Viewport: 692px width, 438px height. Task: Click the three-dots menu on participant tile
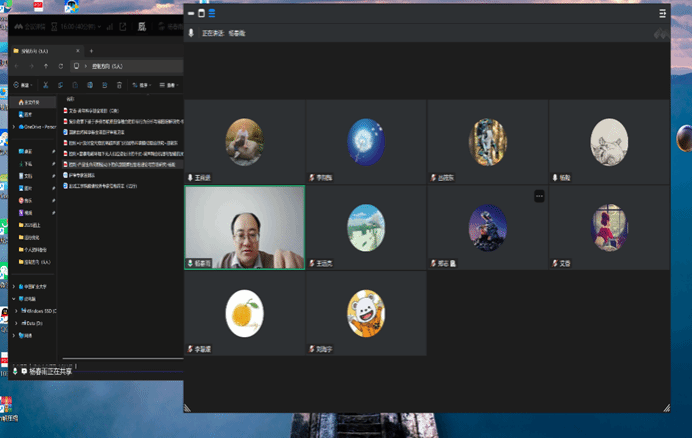pyautogui.click(x=539, y=196)
